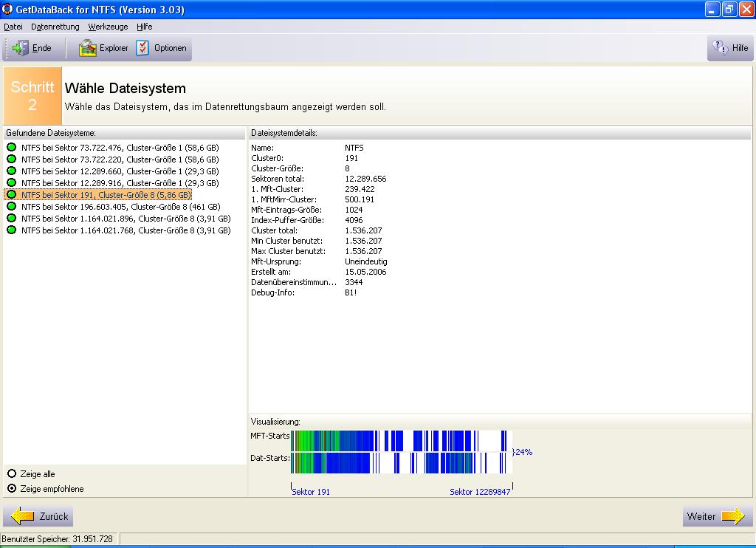Click the 24% indicator beside visualization
The width and height of the screenshot is (756, 548).
(x=522, y=452)
